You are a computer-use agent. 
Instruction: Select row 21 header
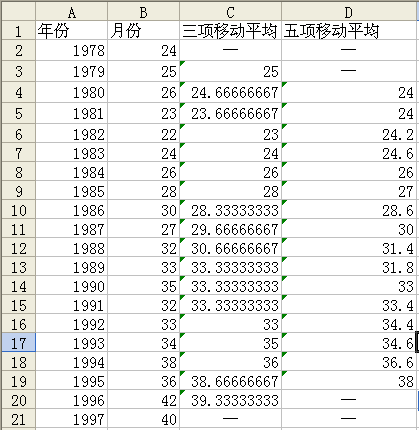coord(18,419)
